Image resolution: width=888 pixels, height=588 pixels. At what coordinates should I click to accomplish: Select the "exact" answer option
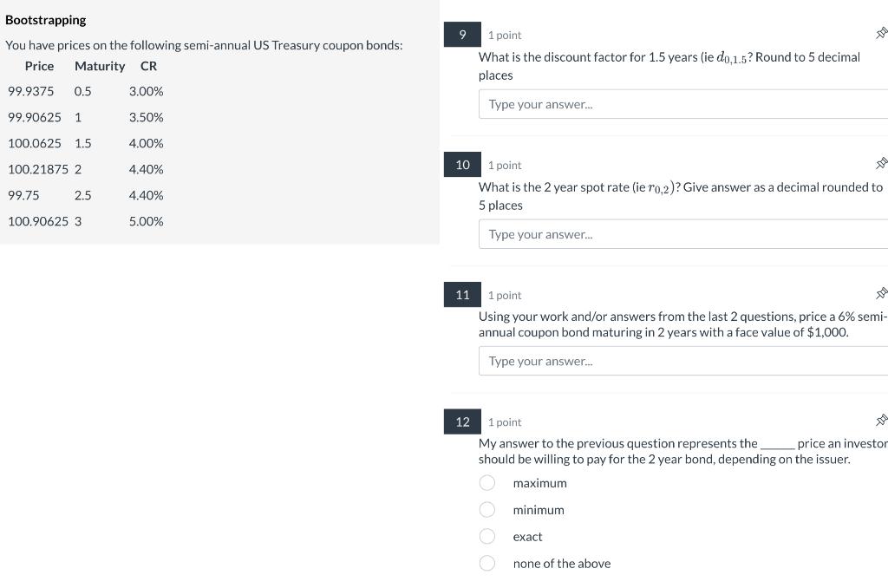click(x=487, y=536)
